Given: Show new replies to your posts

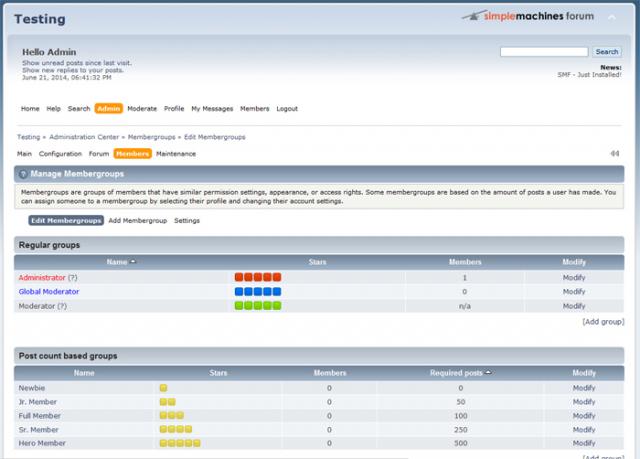Looking at the screenshot, I should [x=73, y=70].
